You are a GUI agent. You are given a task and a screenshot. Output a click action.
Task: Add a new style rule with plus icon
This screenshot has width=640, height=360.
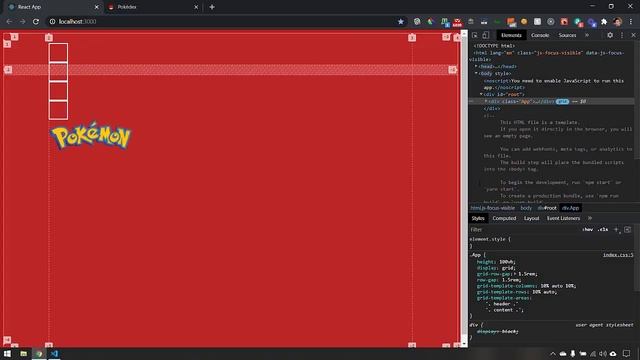coord(617,230)
